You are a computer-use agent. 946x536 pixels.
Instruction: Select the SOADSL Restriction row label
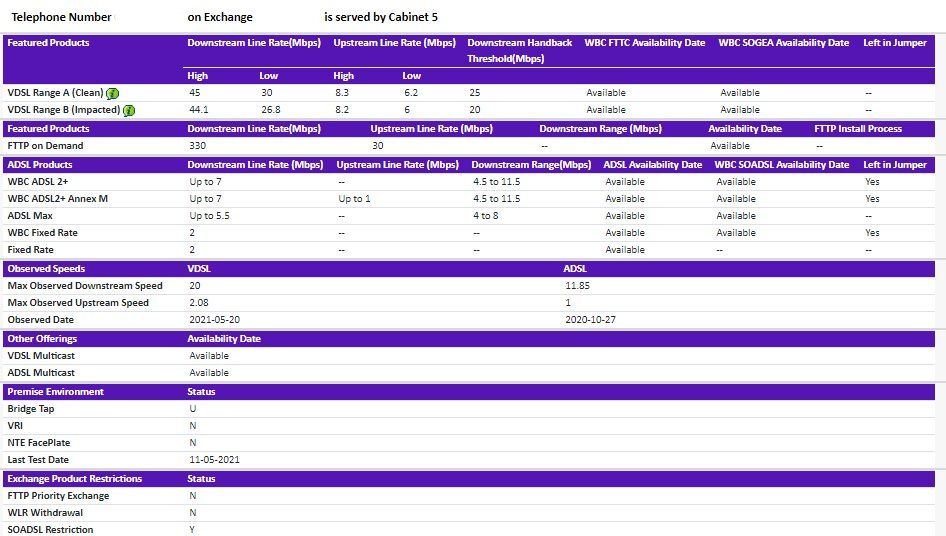(x=50, y=530)
